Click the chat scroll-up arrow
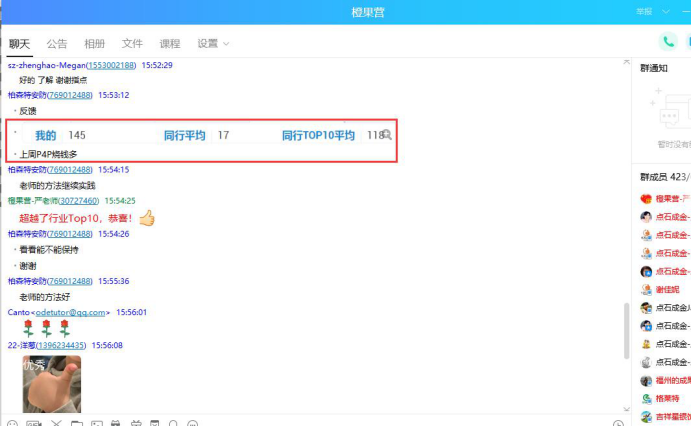 [x=626, y=62]
